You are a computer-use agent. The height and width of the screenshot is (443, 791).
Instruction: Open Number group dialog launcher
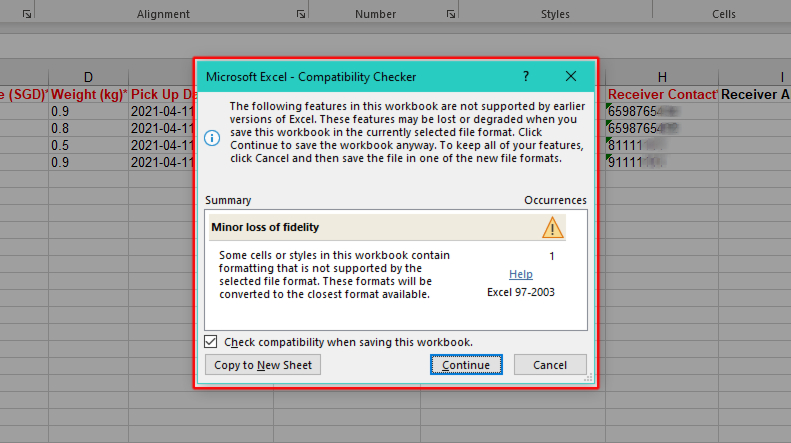click(450, 14)
